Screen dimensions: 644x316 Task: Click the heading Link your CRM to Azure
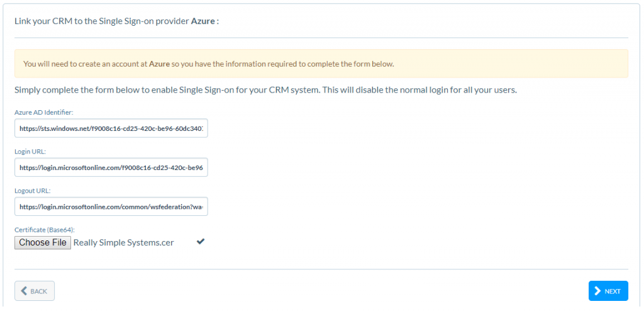116,21
